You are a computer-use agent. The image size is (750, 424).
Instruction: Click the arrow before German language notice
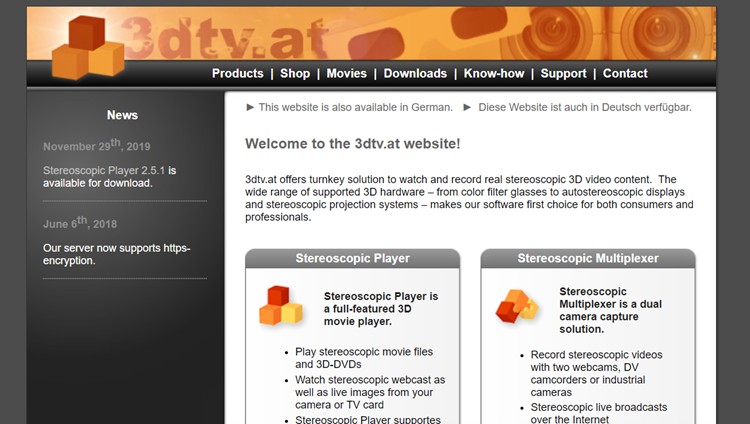(x=469, y=107)
